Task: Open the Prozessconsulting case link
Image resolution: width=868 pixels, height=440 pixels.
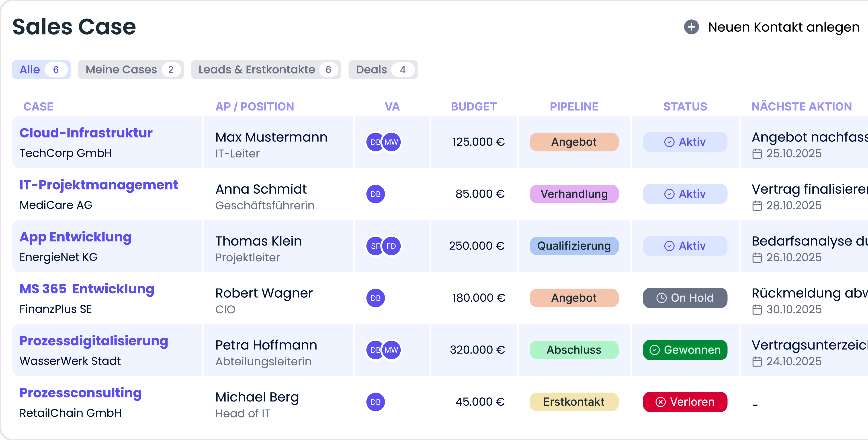Action: (80, 393)
